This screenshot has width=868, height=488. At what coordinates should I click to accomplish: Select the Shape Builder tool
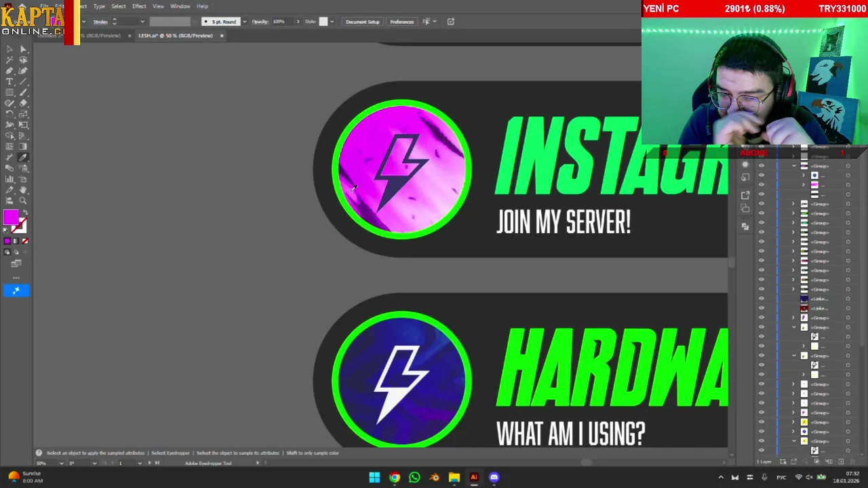coord(9,136)
